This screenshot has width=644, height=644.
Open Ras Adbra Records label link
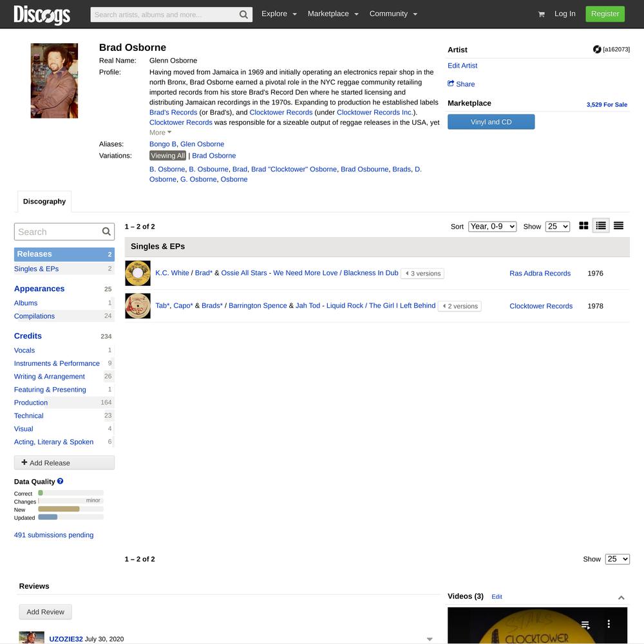click(x=540, y=273)
